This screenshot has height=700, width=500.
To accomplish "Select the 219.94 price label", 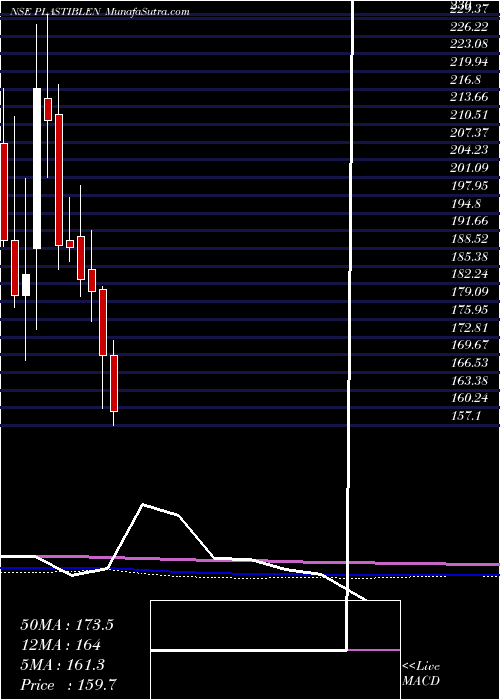I will pyautogui.click(x=471, y=62).
